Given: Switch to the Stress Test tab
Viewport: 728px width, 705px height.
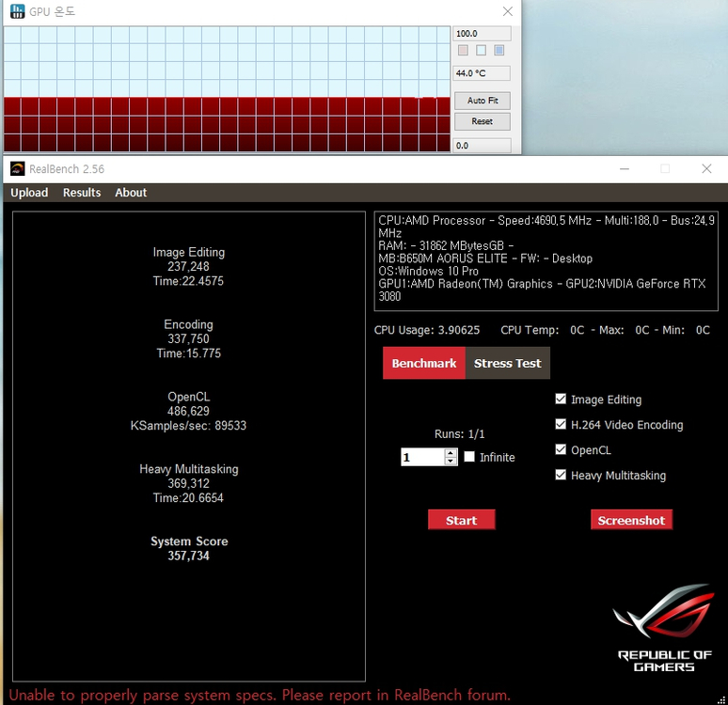Looking at the screenshot, I should tap(508, 363).
